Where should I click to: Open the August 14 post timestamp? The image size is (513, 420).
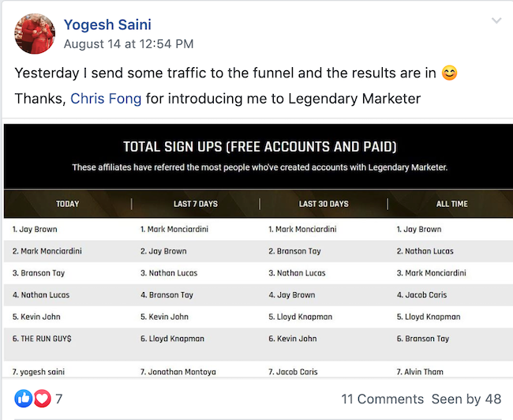coord(129,44)
